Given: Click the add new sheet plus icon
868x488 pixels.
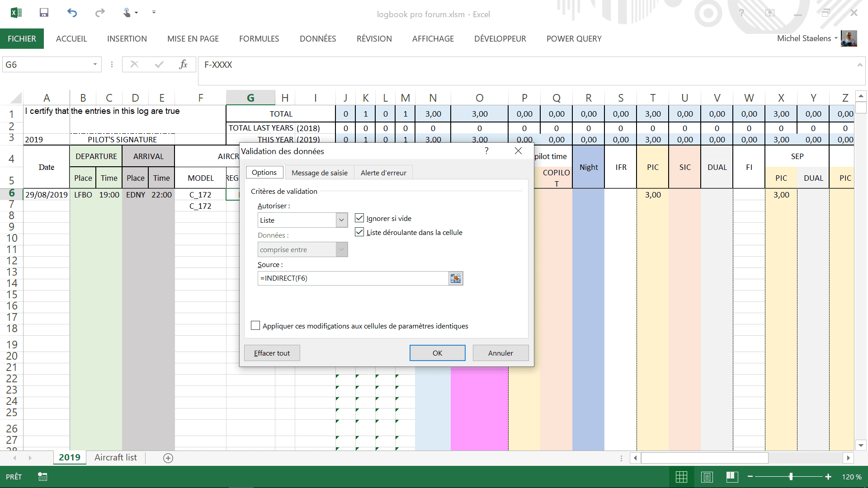Looking at the screenshot, I should [x=168, y=458].
